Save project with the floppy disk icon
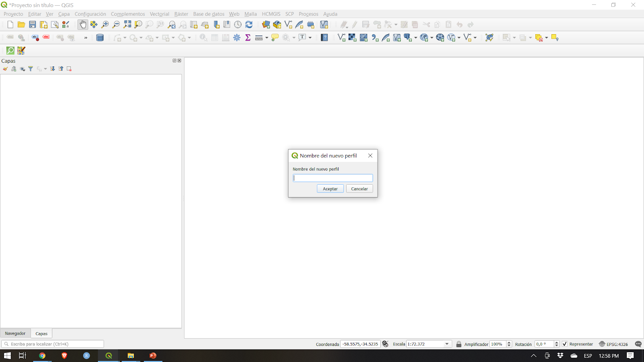Image resolution: width=644 pixels, height=362 pixels. click(33, 25)
